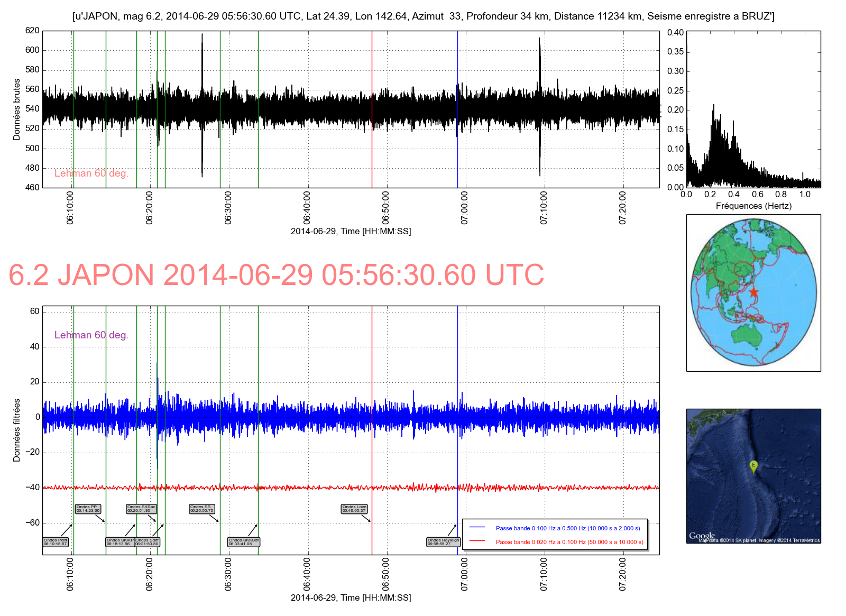
Task: Click the pink Lehman 60 deg. label in raw plot
Action: [91, 173]
